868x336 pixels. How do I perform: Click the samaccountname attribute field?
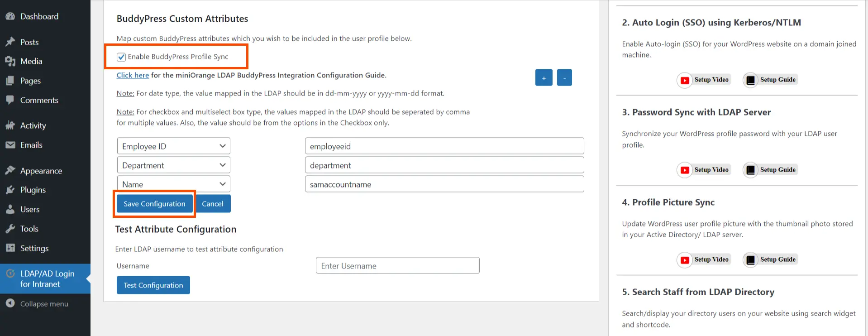tap(444, 184)
